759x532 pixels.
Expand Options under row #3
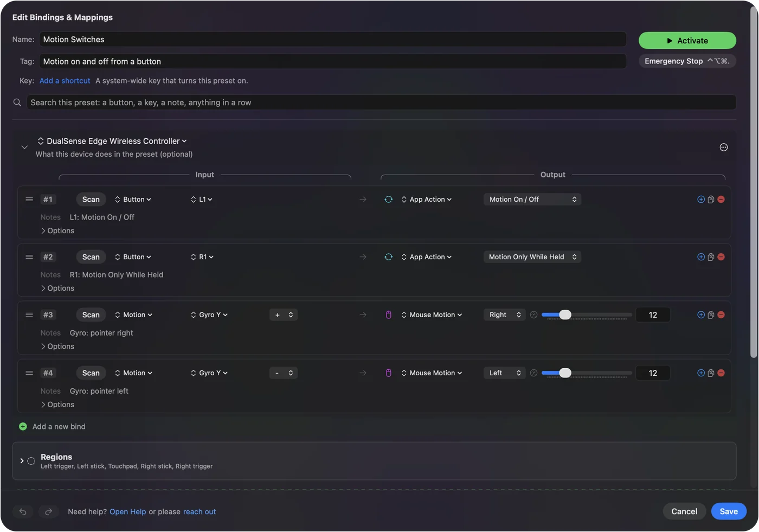(57, 347)
